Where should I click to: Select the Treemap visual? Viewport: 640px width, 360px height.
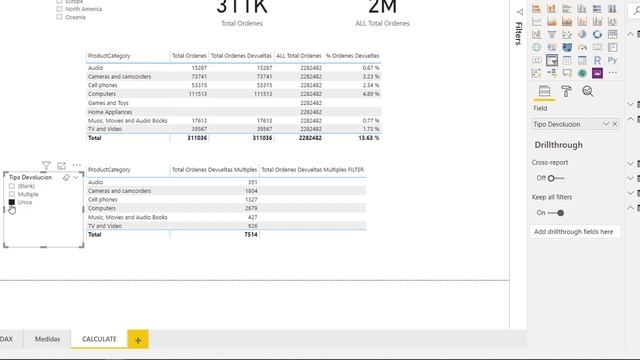tap(612, 35)
